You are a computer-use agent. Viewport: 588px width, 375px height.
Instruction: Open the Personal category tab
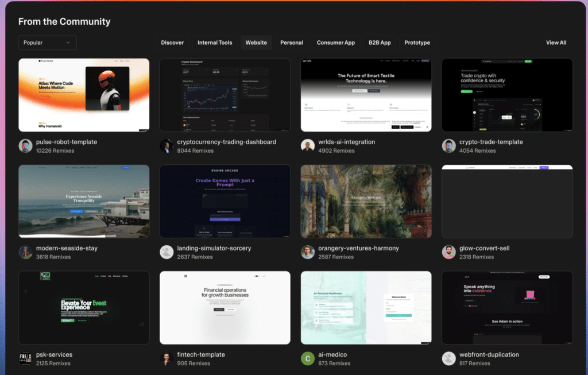pos(292,42)
